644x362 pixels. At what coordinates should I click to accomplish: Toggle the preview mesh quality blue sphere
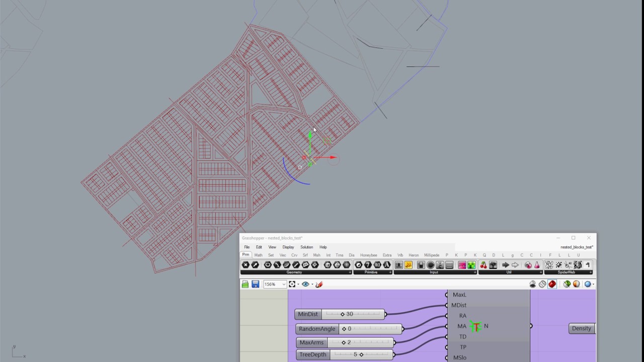(x=588, y=284)
